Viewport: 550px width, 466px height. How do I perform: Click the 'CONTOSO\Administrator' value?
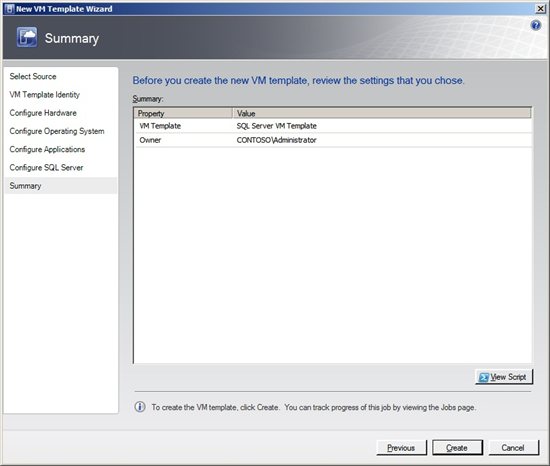pos(276,140)
